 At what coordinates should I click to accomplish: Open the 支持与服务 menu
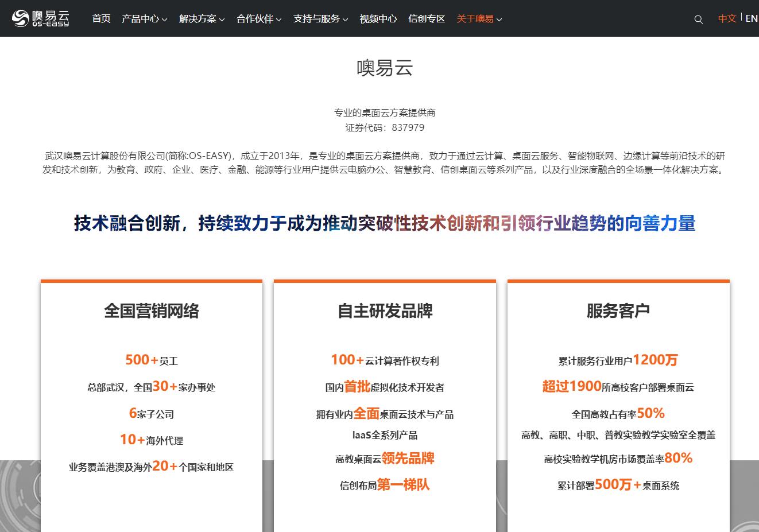pyautogui.click(x=316, y=18)
